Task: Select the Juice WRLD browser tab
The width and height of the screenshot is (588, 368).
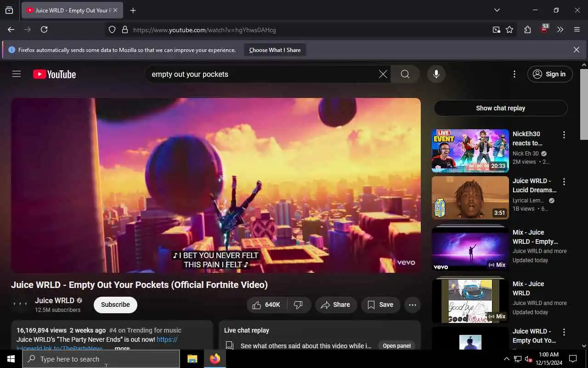Action: click(x=71, y=10)
